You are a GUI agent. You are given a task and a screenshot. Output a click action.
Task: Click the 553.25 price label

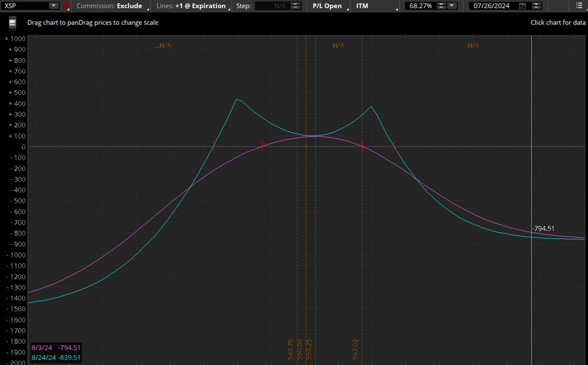(x=309, y=350)
